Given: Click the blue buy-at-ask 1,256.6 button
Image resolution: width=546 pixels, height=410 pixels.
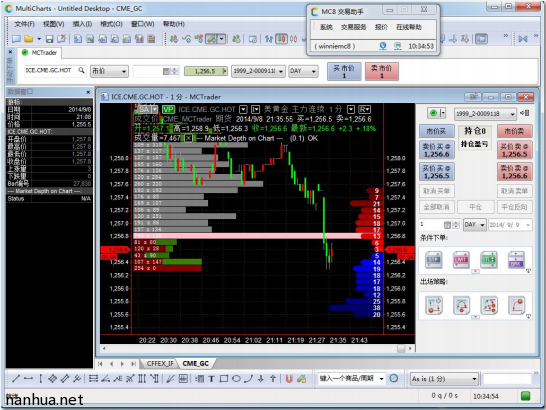Looking at the screenshot, I should [x=436, y=150].
